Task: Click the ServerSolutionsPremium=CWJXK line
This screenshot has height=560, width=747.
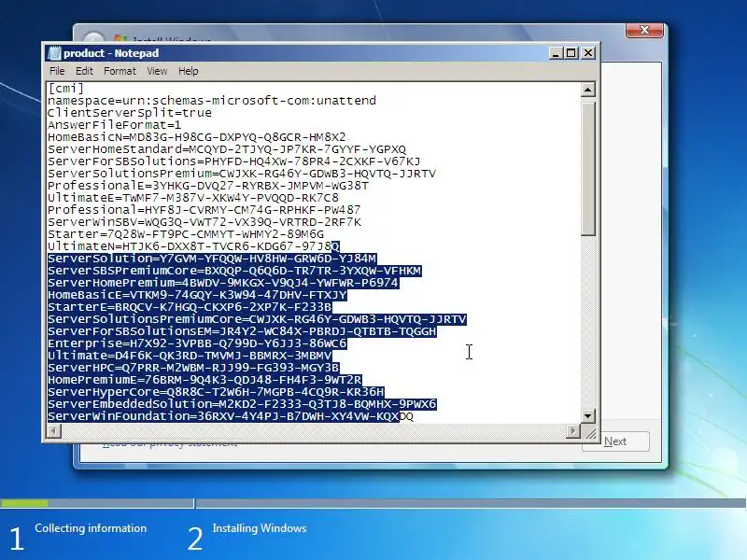Action: (242, 174)
